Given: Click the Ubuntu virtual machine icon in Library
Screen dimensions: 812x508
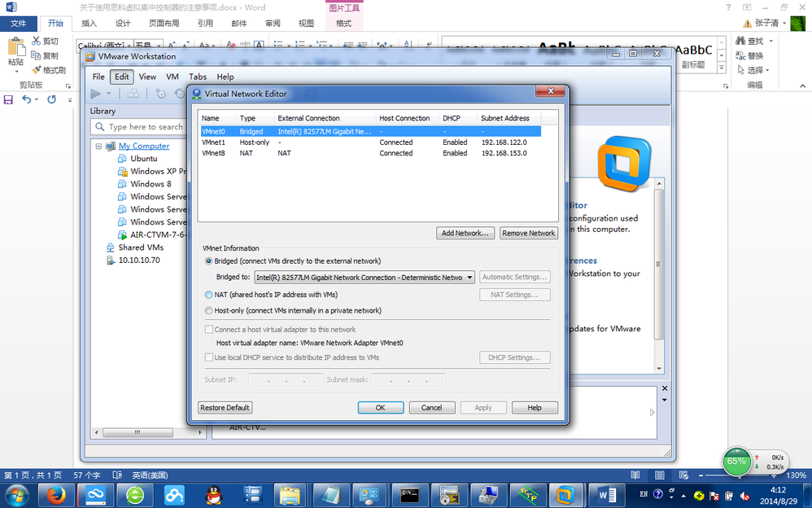Looking at the screenshot, I should 122,159.
